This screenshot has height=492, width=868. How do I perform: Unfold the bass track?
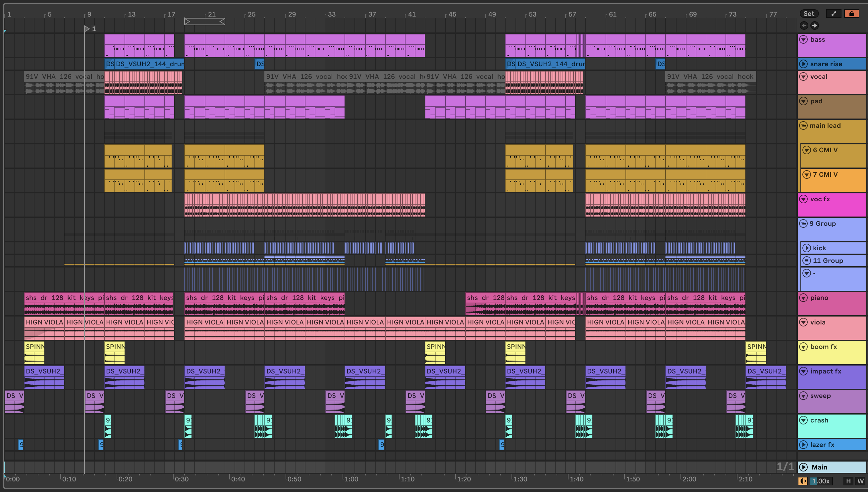pyautogui.click(x=803, y=39)
